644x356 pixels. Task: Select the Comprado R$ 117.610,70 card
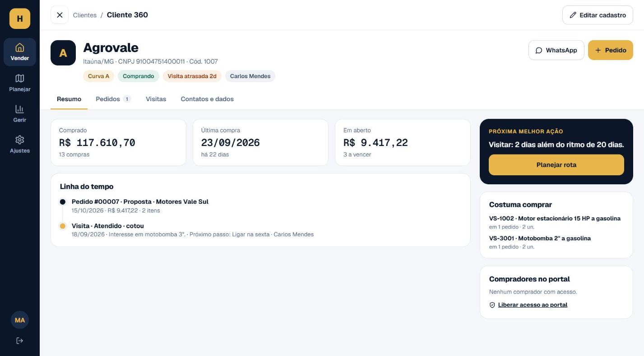click(118, 142)
